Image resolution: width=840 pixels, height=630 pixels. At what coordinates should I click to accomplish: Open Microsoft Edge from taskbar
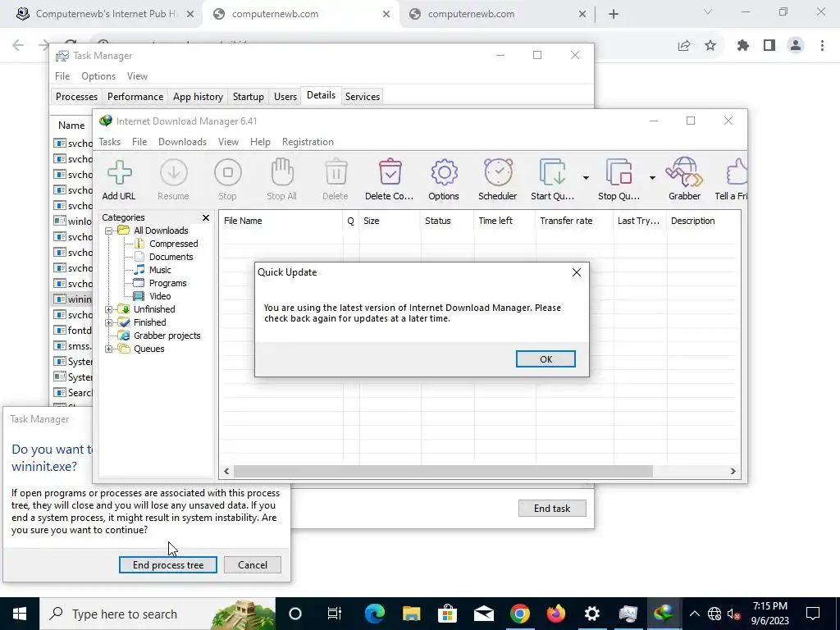pyautogui.click(x=374, y=614)
